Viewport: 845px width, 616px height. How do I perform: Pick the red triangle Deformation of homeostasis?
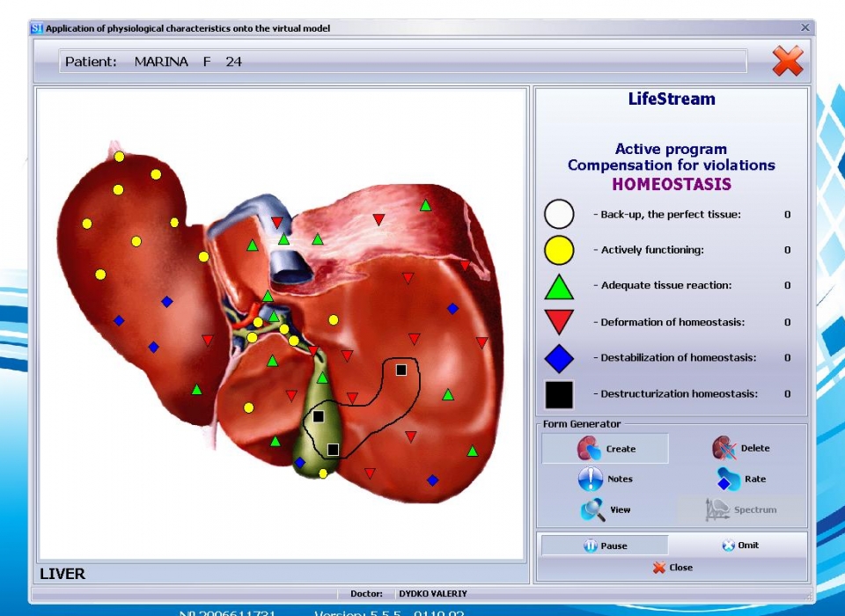click(559, 322)
